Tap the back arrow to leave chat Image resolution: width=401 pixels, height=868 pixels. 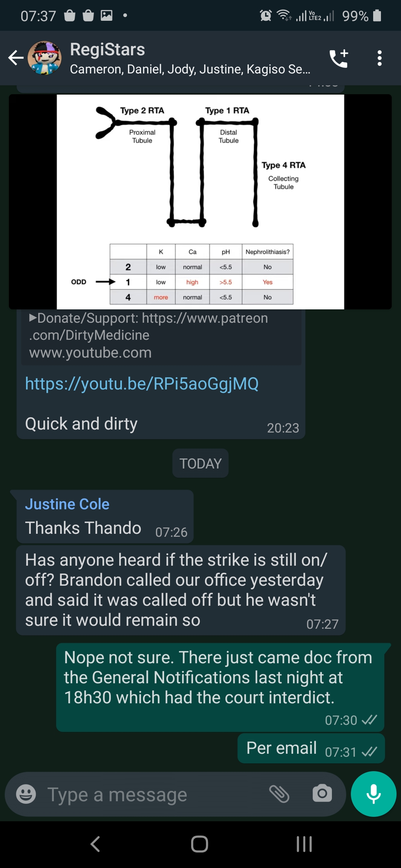(16, 58)
